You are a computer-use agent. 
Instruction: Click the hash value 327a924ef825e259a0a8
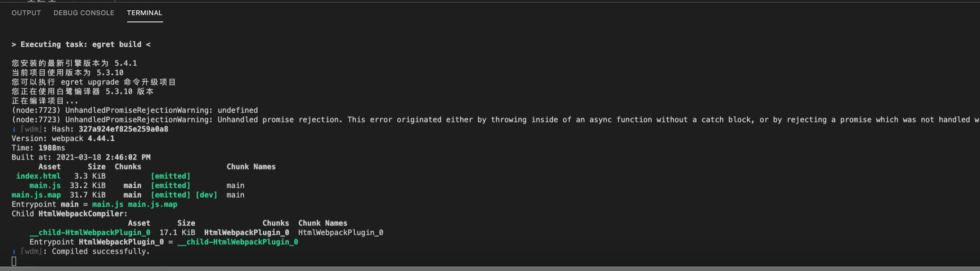pyautogui.click(x=123, y=129)
